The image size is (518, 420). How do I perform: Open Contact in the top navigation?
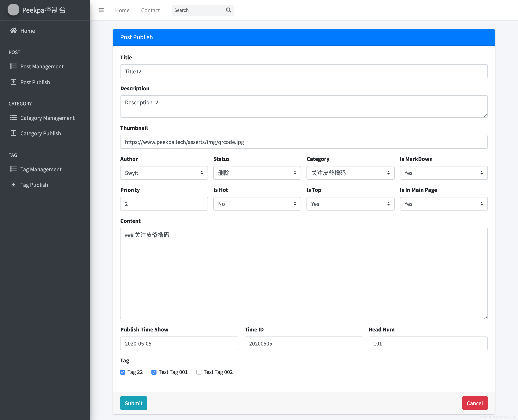pos(150,10)
